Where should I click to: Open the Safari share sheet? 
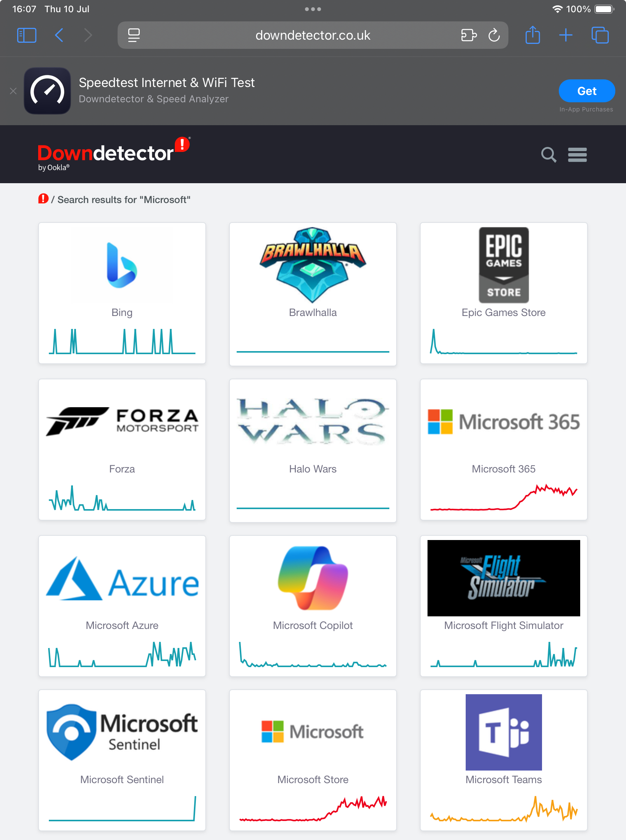point(533,35)
